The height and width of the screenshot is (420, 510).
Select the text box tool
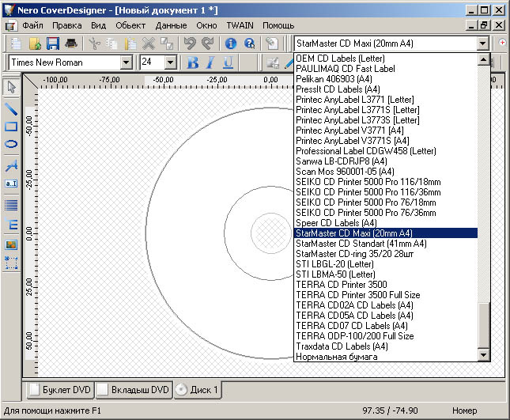(x=11, y=184)
